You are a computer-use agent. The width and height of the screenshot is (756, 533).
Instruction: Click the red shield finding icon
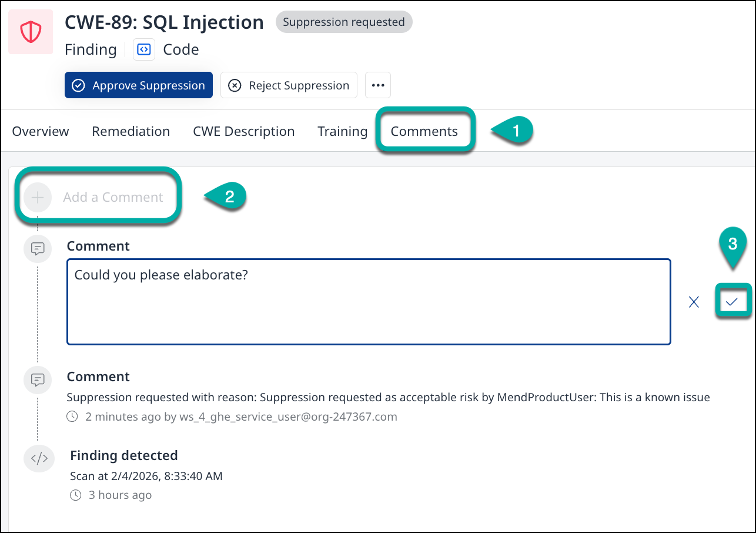(31, 32)
